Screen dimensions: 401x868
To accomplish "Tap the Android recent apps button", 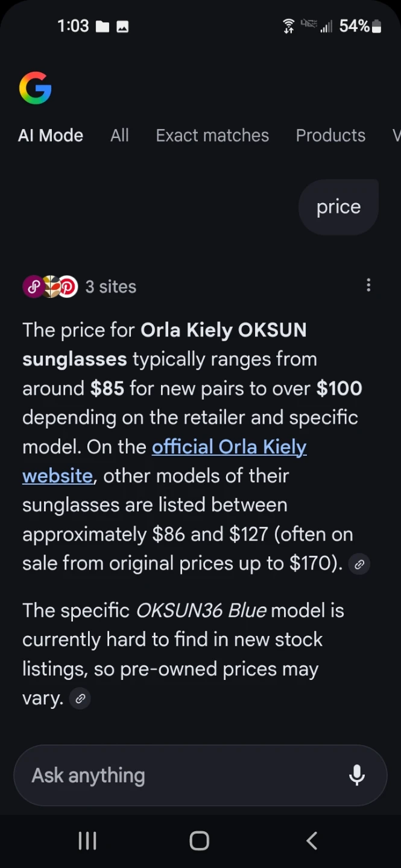I will [x=87, y=841].
